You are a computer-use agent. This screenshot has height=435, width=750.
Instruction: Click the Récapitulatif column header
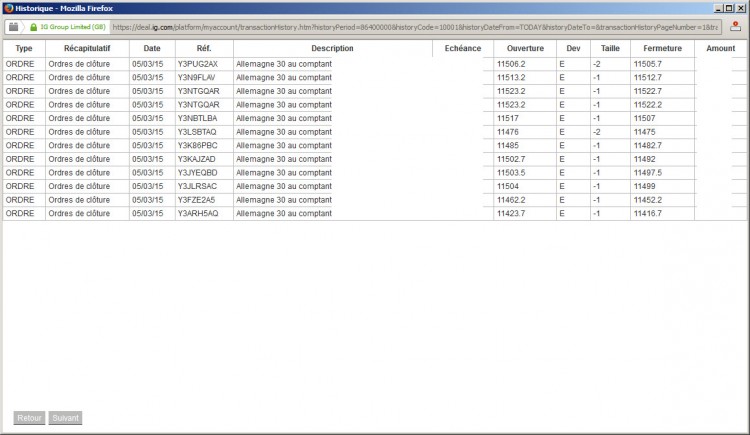pyautogui.click(x=87, y=48)
